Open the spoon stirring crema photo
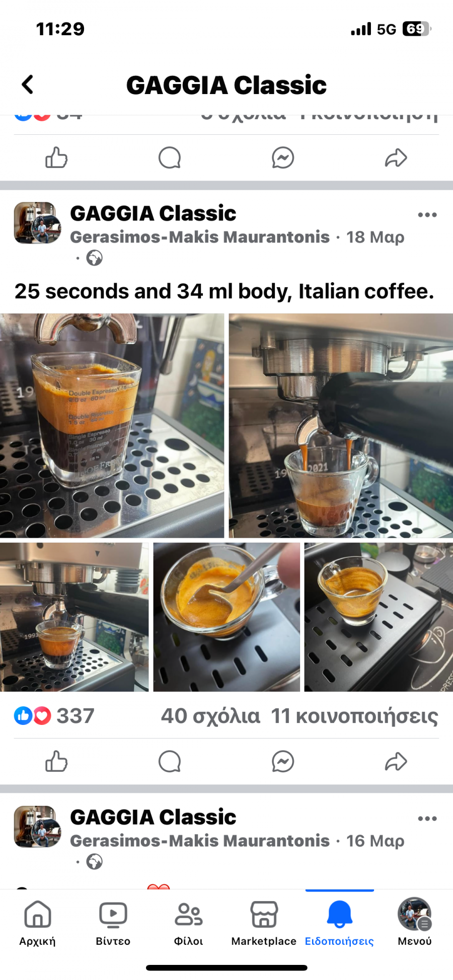The width and height of the screenshot is (453, 980). (226, 617)
